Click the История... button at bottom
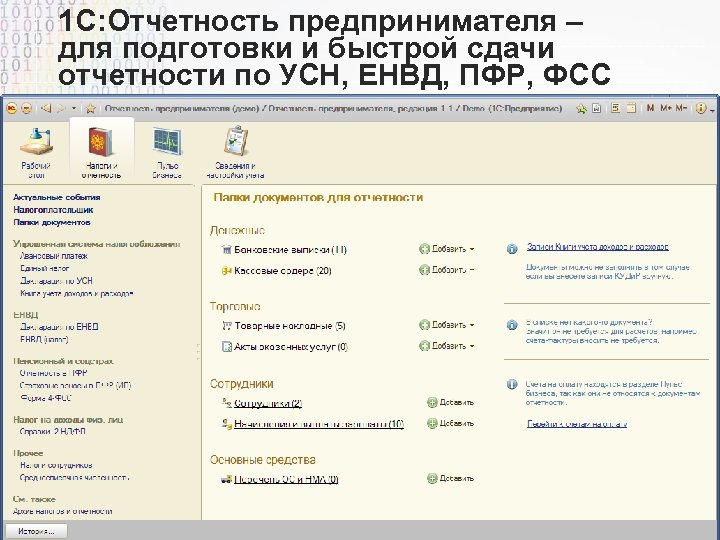The height and width of the screenshot is (540, 720). tap(36, 531)
